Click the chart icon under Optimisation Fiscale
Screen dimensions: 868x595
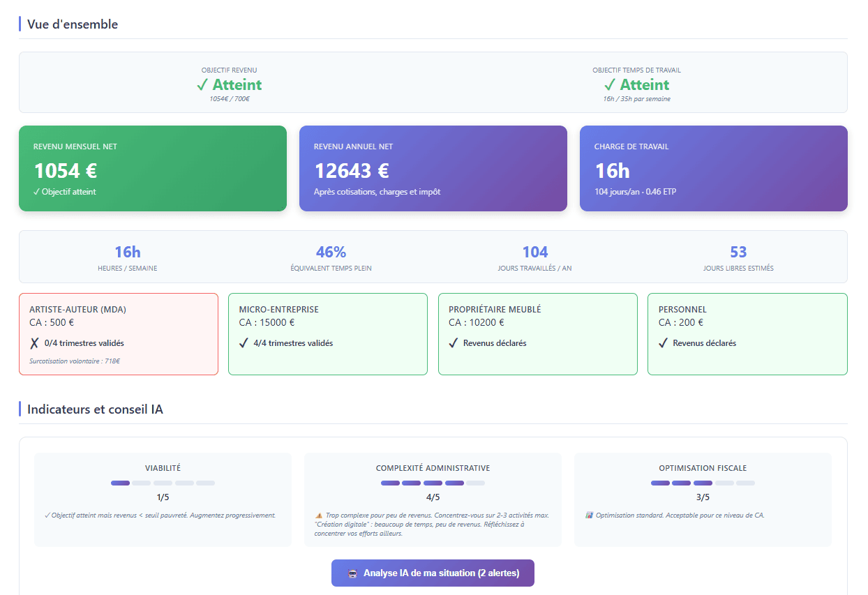tap(589, 515)
